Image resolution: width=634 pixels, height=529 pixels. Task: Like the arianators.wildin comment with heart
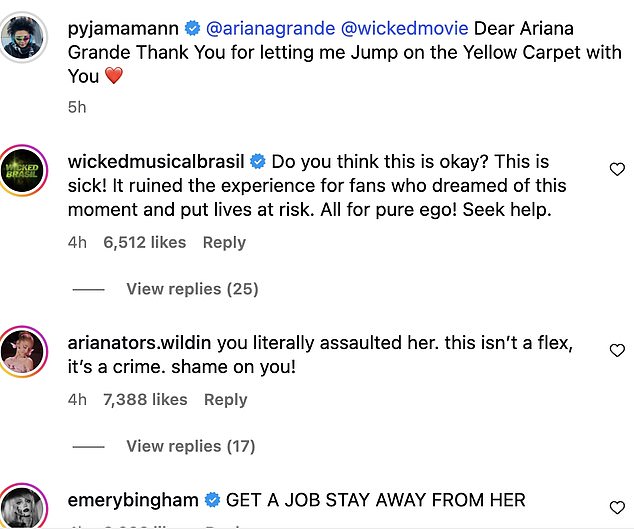pyautogui.click(x=617, y=351)
